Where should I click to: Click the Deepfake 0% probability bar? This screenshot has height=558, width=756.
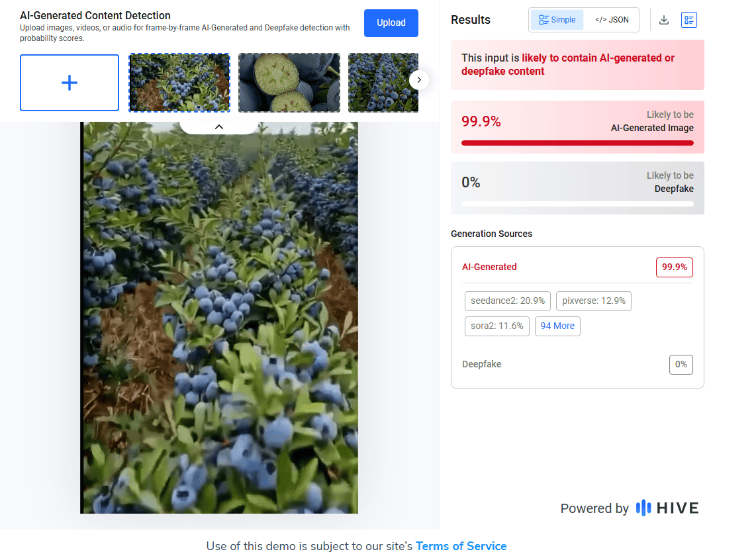577,204
